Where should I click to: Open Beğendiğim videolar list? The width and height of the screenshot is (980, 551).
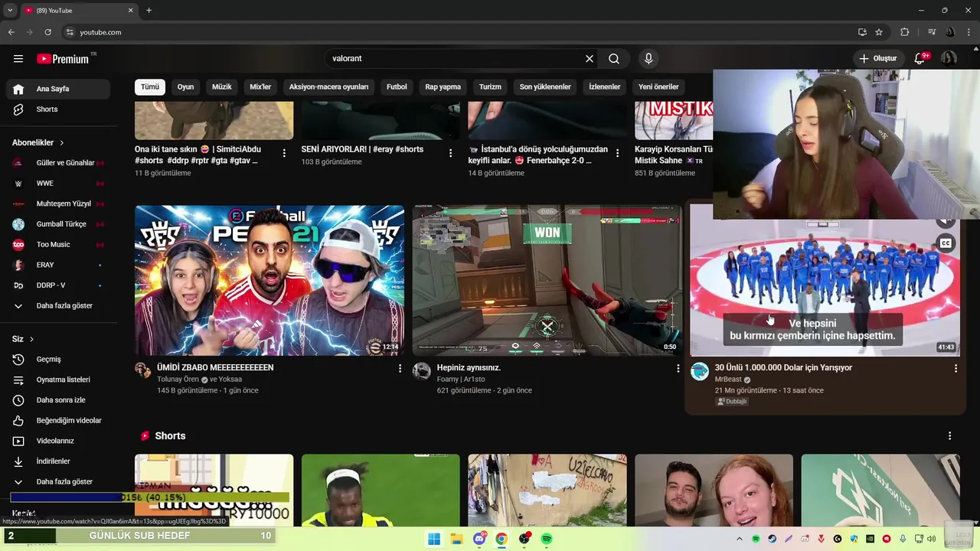pos(58,420)
